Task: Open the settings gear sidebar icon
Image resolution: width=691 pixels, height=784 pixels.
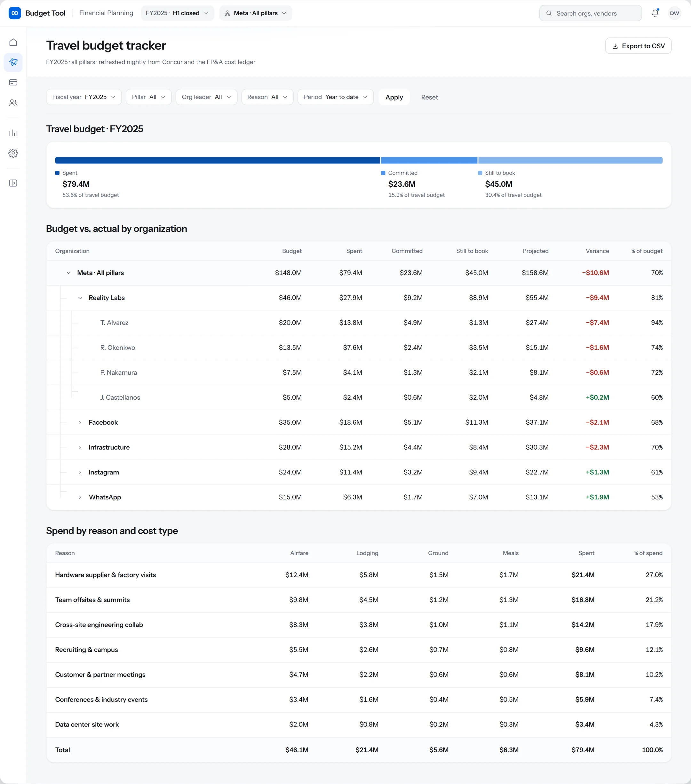Action: [13, 153]
